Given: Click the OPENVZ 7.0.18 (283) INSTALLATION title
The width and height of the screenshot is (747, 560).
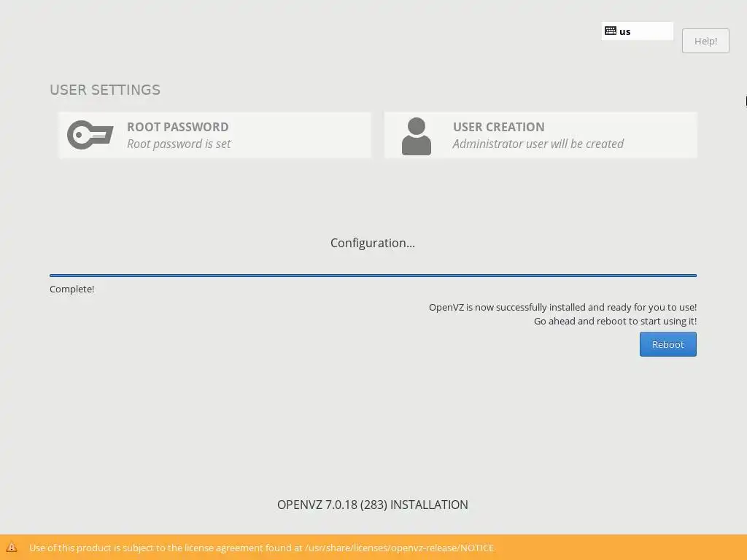Looking at the screenshot, I should coord(373,505).
